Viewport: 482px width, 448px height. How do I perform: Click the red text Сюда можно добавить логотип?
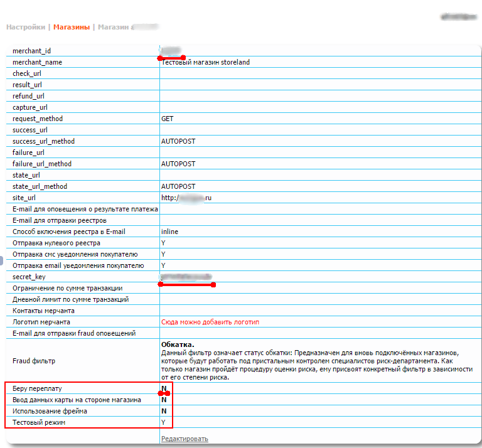pos(210,323)
